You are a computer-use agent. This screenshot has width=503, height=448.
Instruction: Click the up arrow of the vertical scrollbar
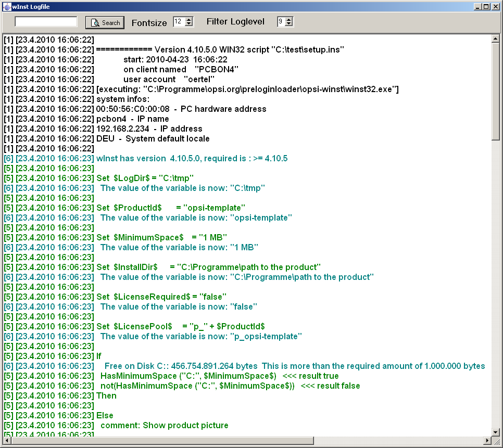(496, 37)
